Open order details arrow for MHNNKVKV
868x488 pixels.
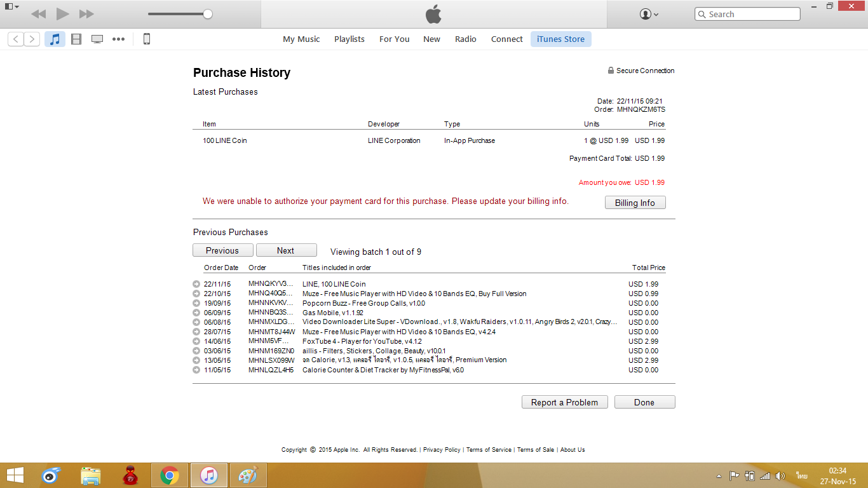tap(196, 303)
